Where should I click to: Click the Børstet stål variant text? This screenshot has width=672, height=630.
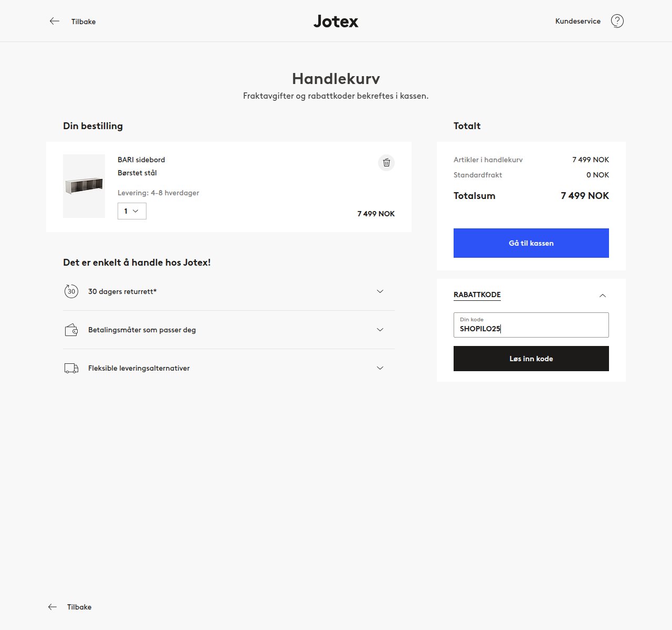coord(137,173)
